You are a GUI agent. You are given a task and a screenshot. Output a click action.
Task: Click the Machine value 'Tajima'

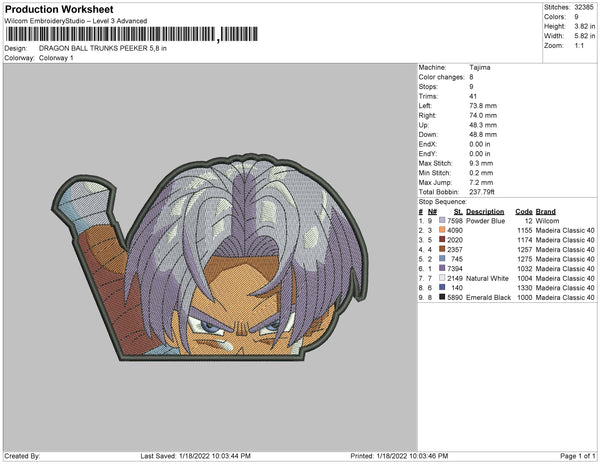479,67
